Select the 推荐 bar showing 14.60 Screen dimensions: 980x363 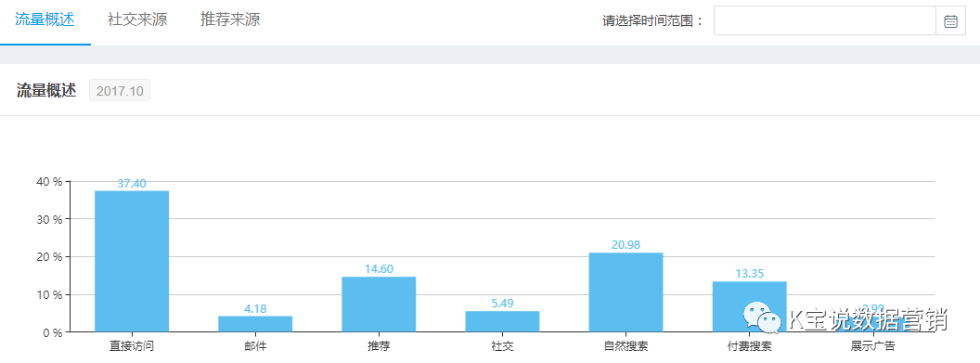(x=379, y=305)
